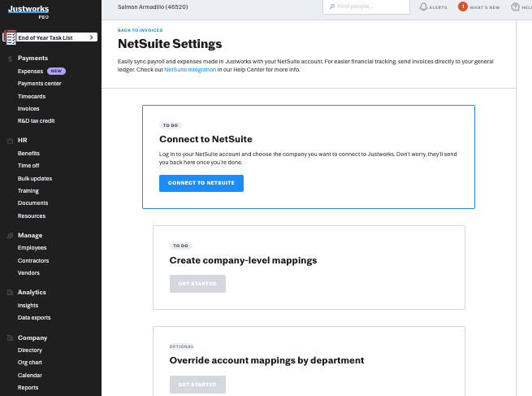Go to Insights
This screenshot has height=396, width=532.
click(28, 306)
